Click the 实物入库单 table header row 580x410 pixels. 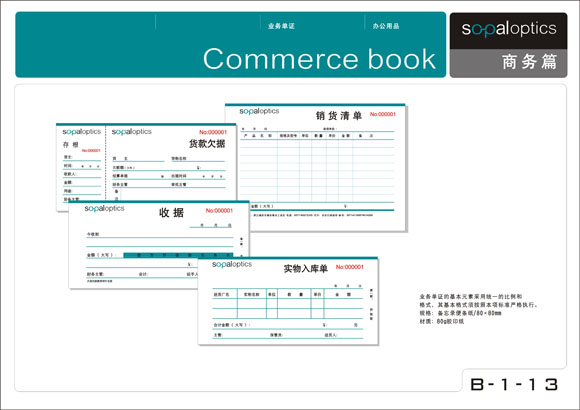[x=287, y=294]
